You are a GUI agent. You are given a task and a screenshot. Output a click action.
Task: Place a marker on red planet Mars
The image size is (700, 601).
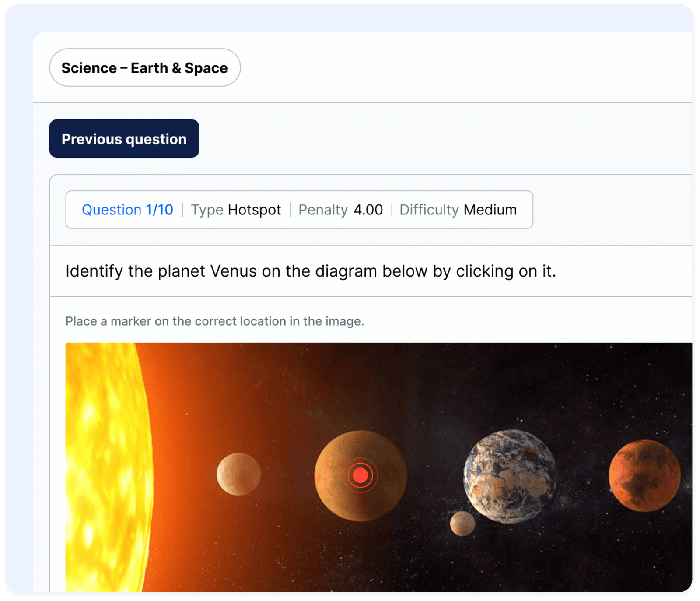(x=644, y=476)
